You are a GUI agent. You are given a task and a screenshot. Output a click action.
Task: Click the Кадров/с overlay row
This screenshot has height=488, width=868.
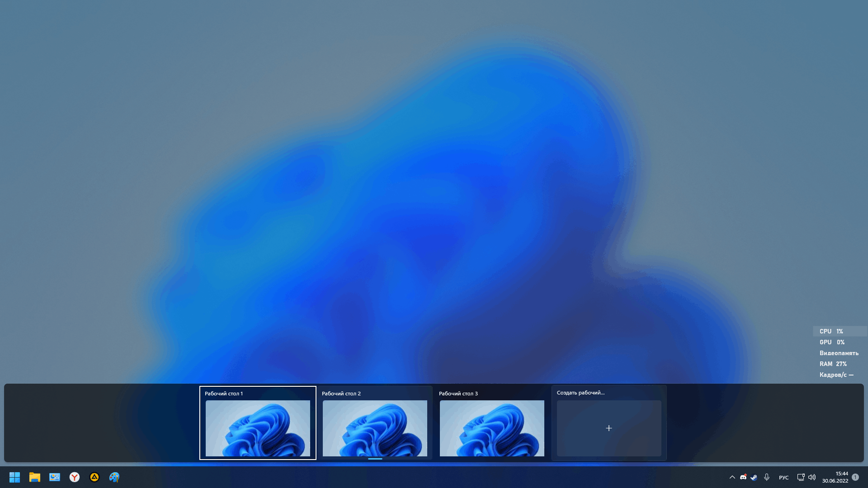pos(840,375)
